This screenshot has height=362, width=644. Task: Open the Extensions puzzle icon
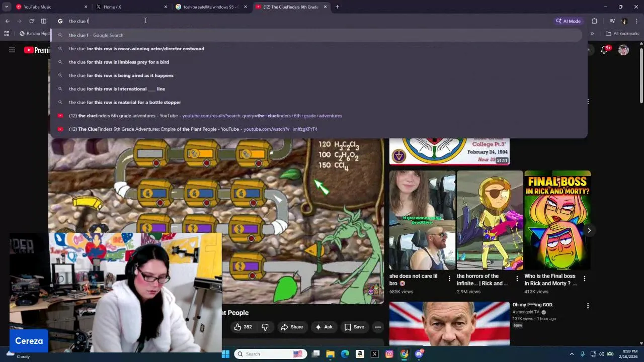coord(594,21)
